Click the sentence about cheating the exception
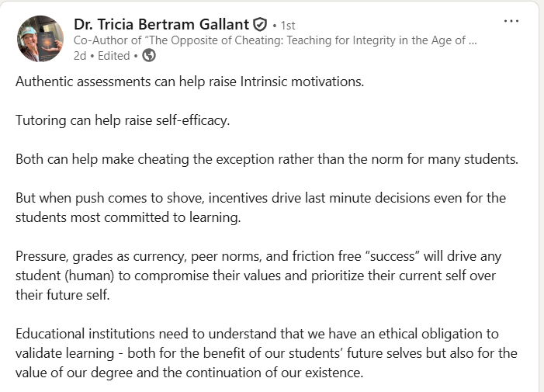The width and height of the screenshot is (544, 392). 267,160
